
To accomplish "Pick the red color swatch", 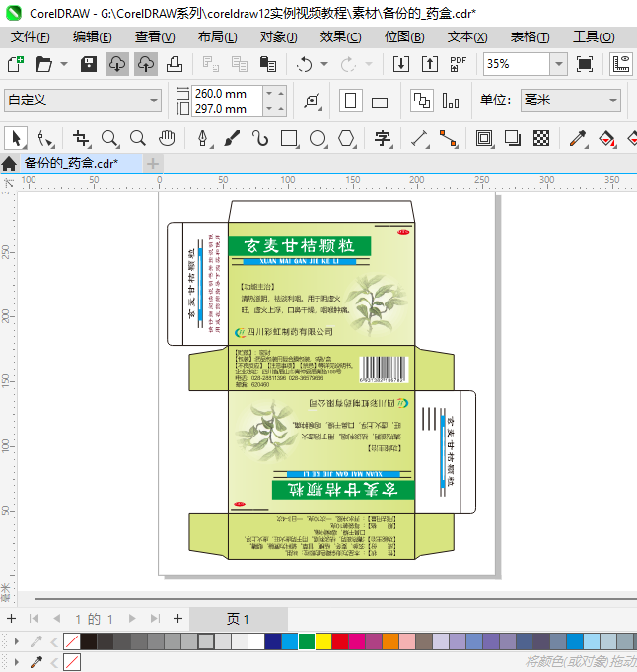I will click(340, 641).
